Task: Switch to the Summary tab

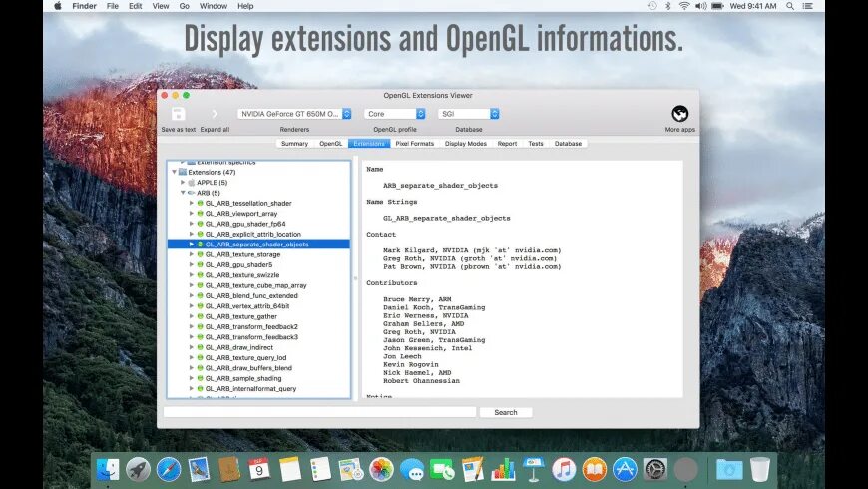Action: (x=294, y=144)
